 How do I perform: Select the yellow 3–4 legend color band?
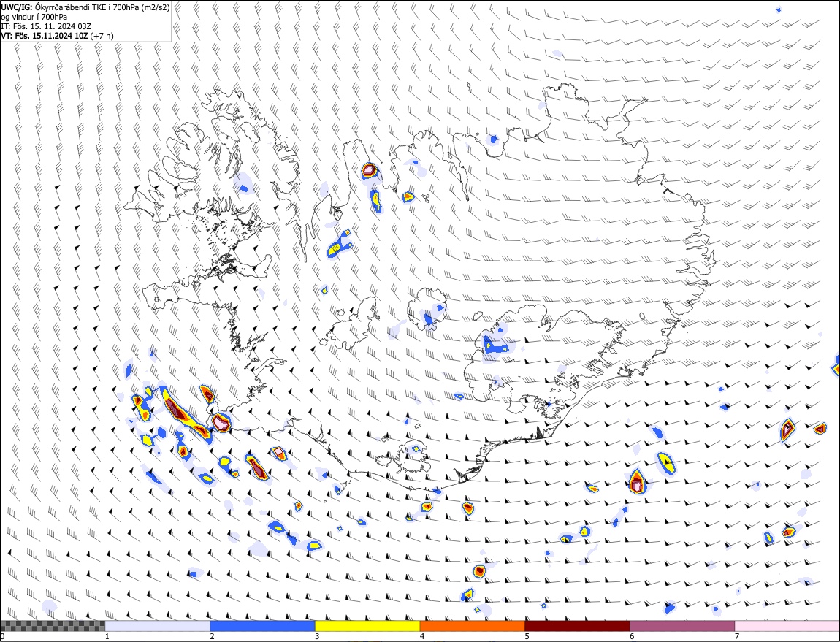click(367, 626)
